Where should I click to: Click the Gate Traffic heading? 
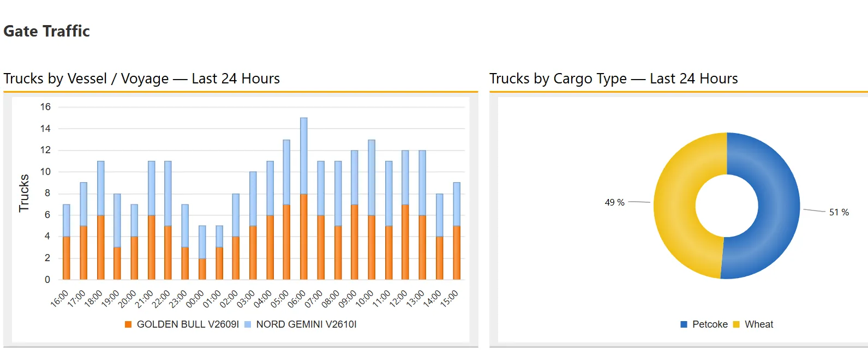(x=47, y=31)
